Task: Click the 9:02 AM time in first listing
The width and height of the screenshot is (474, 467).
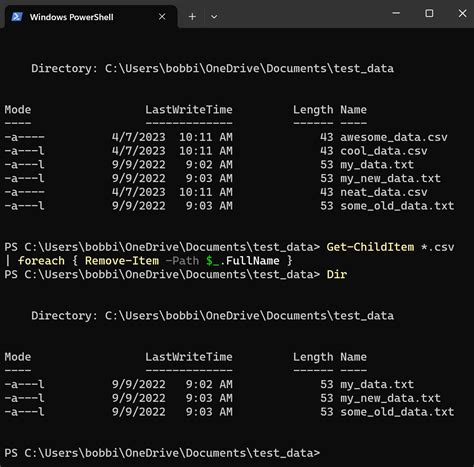Action: (209, 164)
